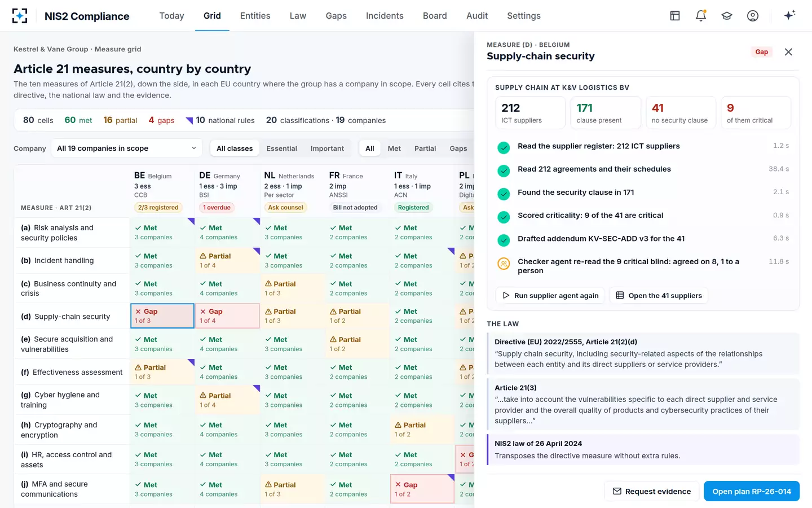Select Italy MFA and secure communications Gap cell
Screen dimensions: 812x508
point(422,489)
